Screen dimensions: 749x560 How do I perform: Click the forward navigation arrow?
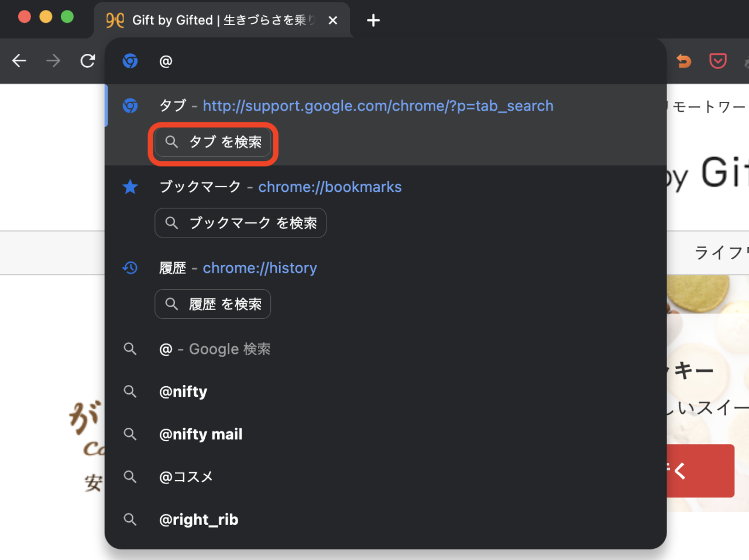[53, 61]
